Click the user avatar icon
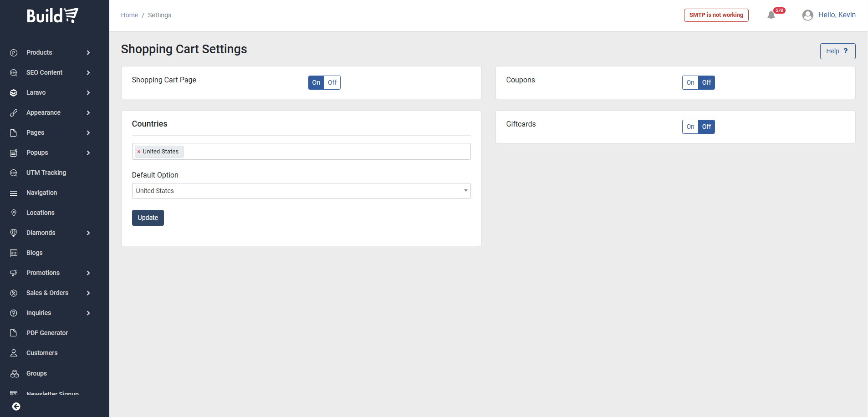This screenshot has width=868, height=417. (807, 15)
